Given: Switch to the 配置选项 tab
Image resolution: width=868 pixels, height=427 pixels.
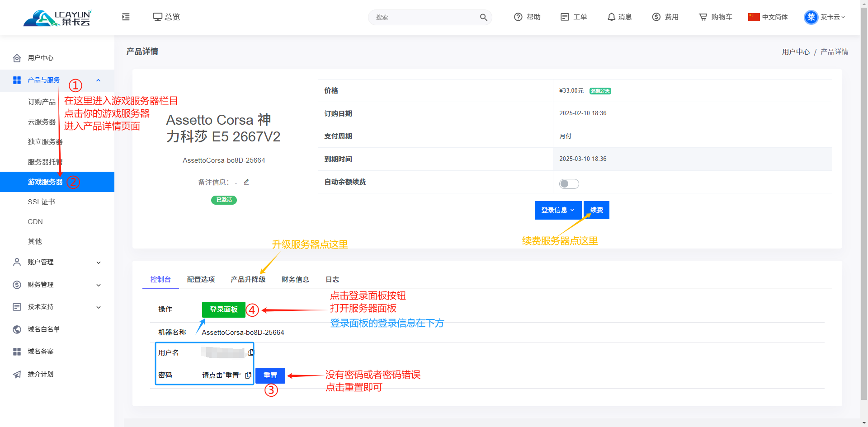Looking at the screenshot, I should click(x=201, y=279).
